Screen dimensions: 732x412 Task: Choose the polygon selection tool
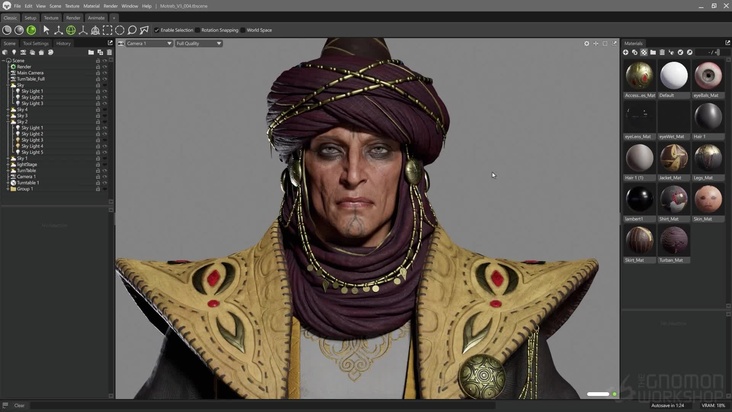click(x=144, y=30)
